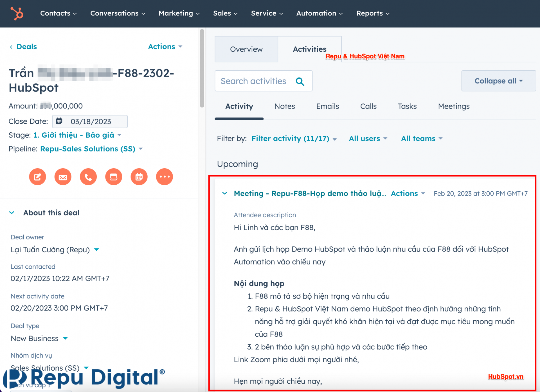Open the Conversations menu
The height and width of the screenshot is (392, 540).
[118, 13]
